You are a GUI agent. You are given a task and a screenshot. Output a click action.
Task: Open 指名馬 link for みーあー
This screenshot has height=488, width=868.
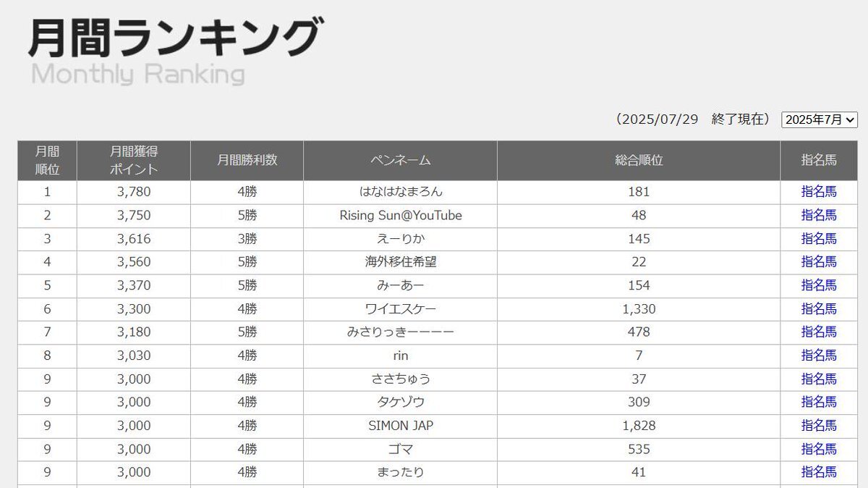tap(819, 285)
